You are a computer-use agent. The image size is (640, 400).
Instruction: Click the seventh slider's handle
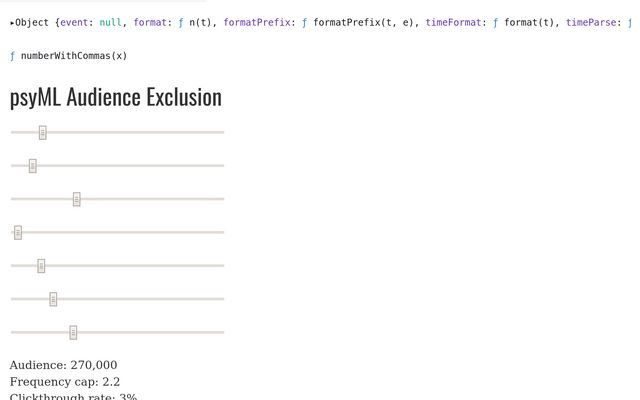[73, 333]
